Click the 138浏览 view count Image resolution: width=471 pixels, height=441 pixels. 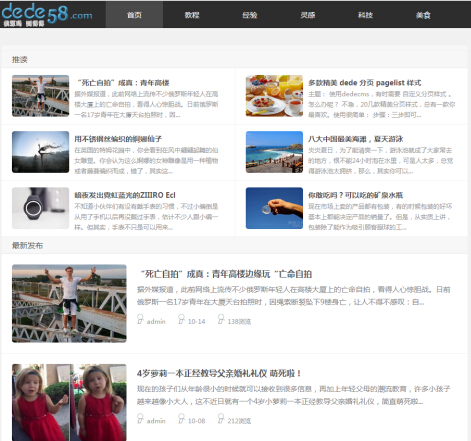pyautogui.click(x=239, y=322)
